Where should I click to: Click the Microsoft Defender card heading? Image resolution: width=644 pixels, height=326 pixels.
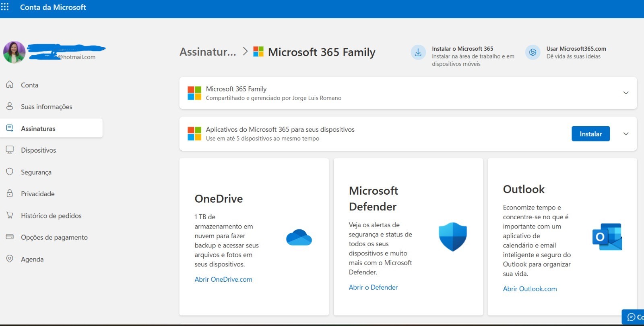tap(374, 199)
